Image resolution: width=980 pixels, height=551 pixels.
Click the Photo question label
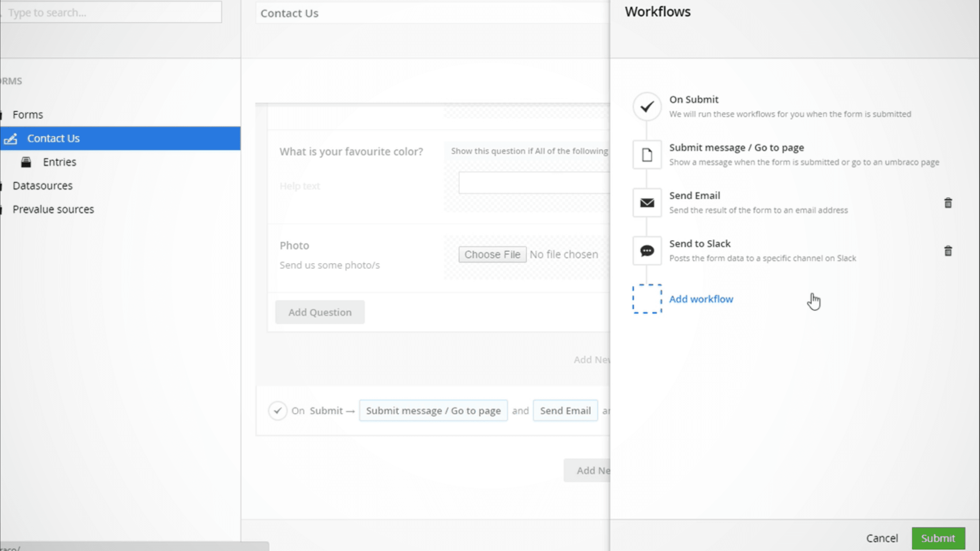(294, 246)
